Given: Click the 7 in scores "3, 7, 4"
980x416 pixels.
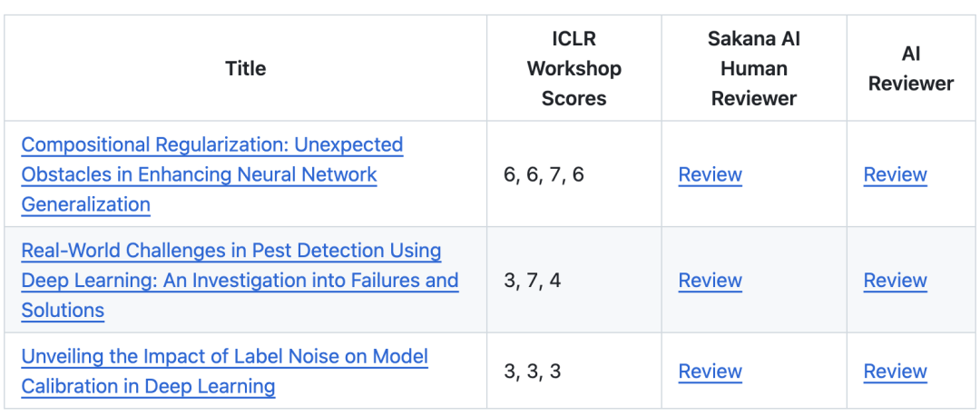Looking at the screenshot, I should [533, 281].
